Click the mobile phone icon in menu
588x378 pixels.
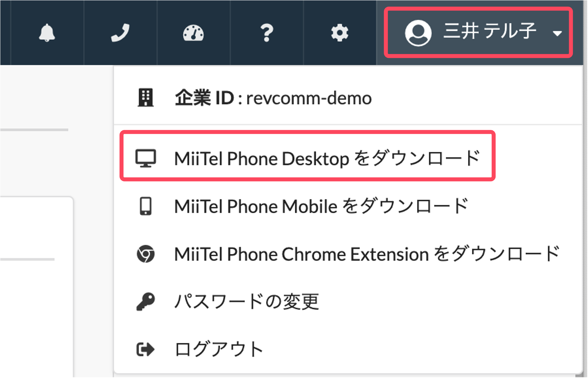pyautogui.click(x=146, y=206)
